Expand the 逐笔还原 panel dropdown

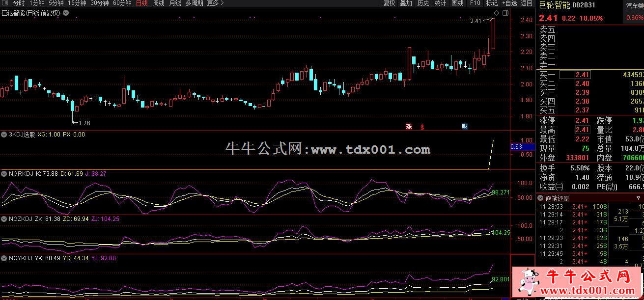tap(541, 199)
